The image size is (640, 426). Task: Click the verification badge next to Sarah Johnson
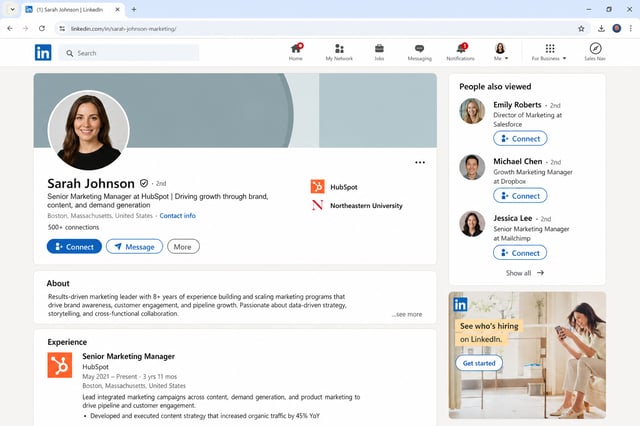[x=144, y=183]
